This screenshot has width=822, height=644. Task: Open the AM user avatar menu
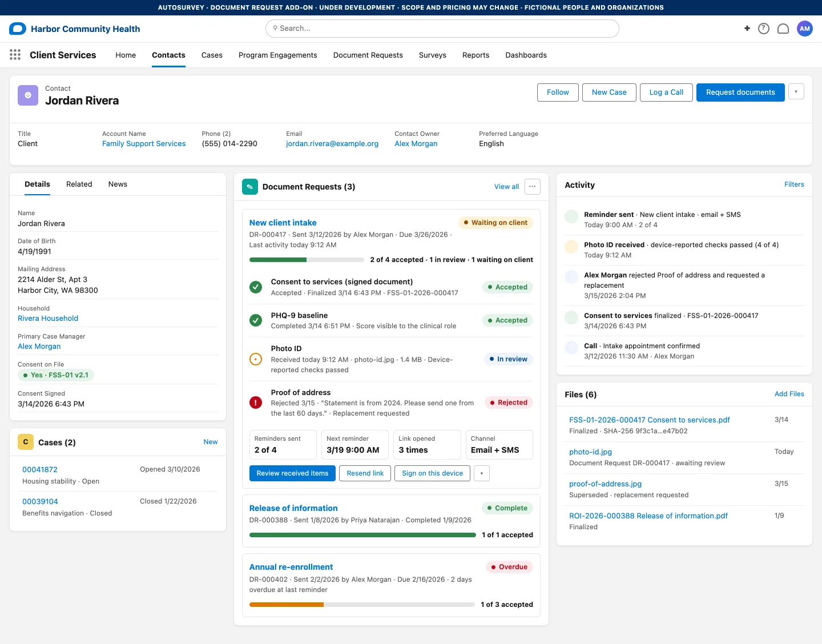click(x=805, y=29)
